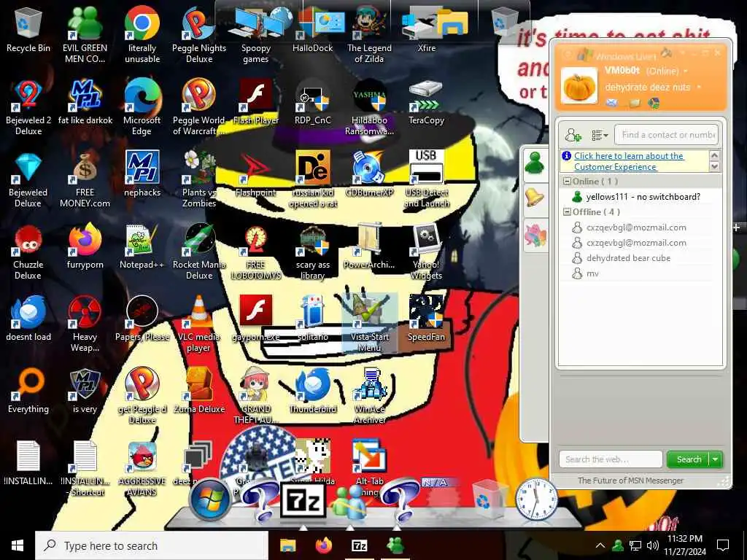The image size is (747, 560).
Task: Click the Search the web field in Messenger
Action: [611, 459]
